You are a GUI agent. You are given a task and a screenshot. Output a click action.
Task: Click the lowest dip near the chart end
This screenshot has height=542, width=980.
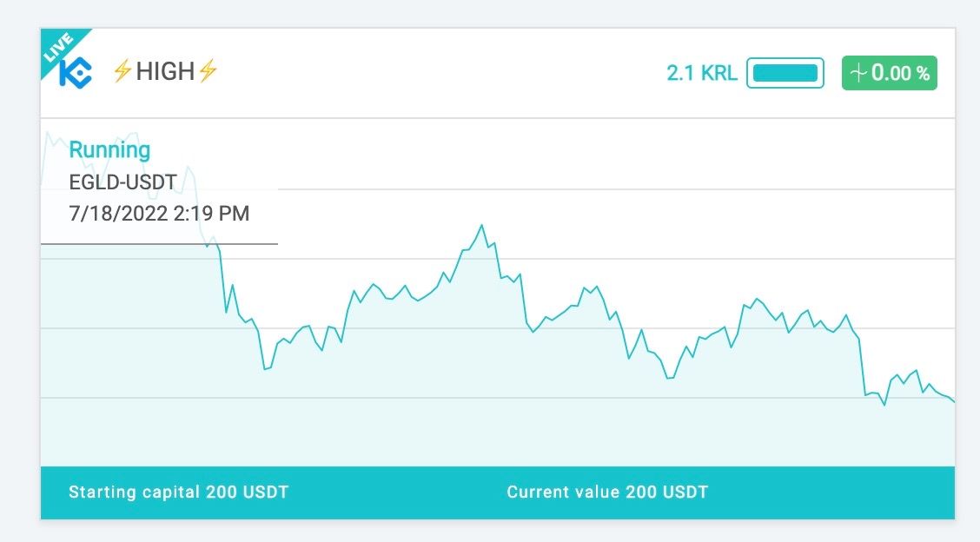tap(884, 405)
